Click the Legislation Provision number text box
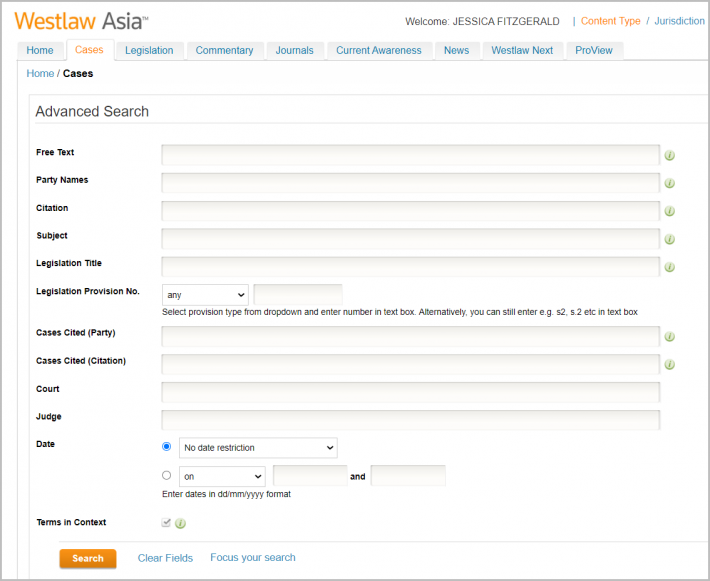Viewport: 710px width, 581px height. 298,295
